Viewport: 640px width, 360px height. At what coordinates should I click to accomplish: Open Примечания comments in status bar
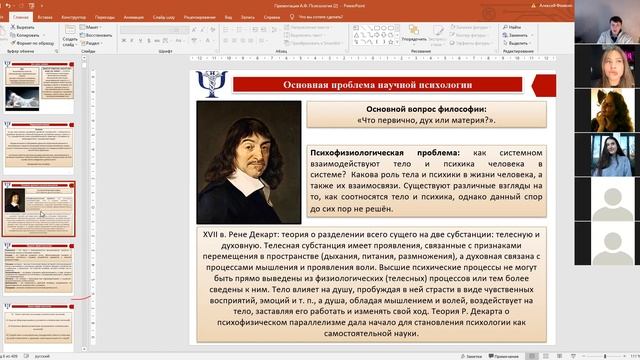(504, 356)
